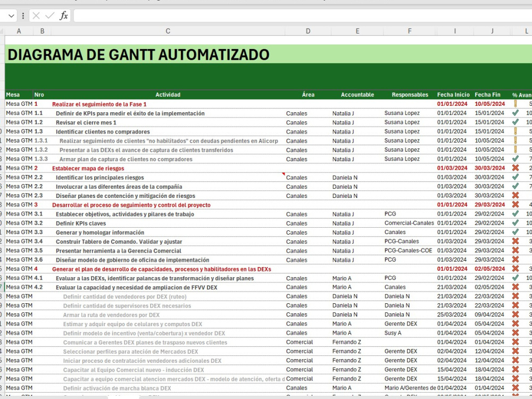Click red X icon in Diseñar planes de contención row

click(516, 195)
